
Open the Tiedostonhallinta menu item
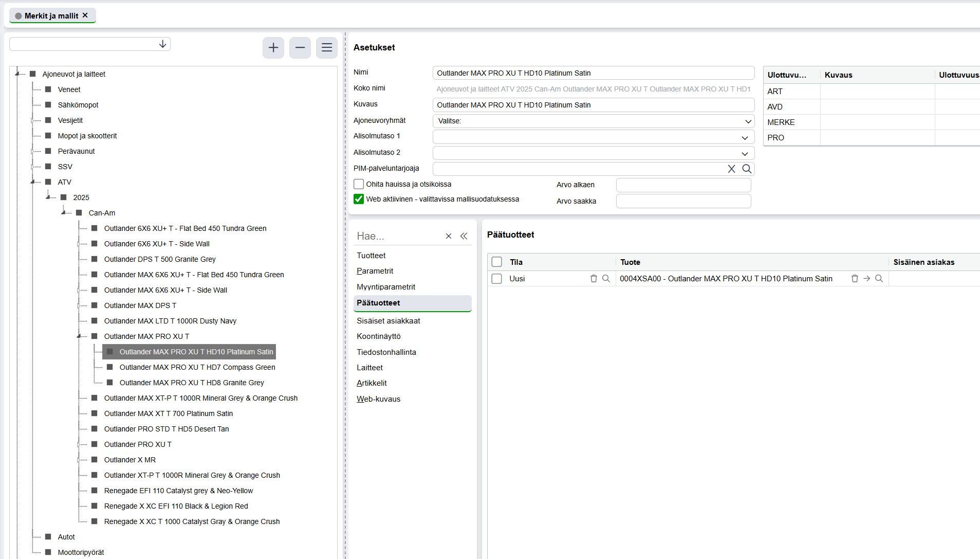coord(386,352)
